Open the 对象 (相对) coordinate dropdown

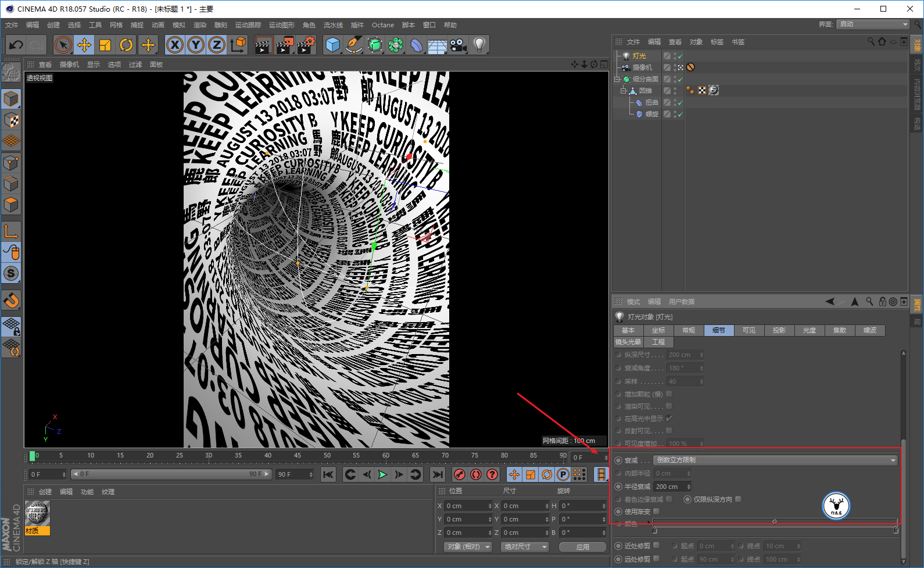[468, 546]
